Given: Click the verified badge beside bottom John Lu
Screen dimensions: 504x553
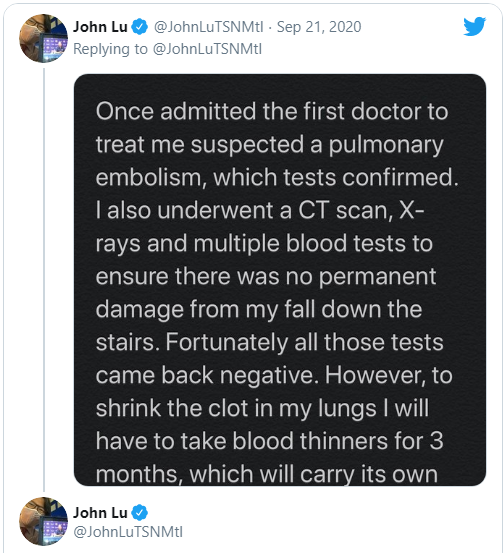Looking at the screenshot, I should pos(140,513).
